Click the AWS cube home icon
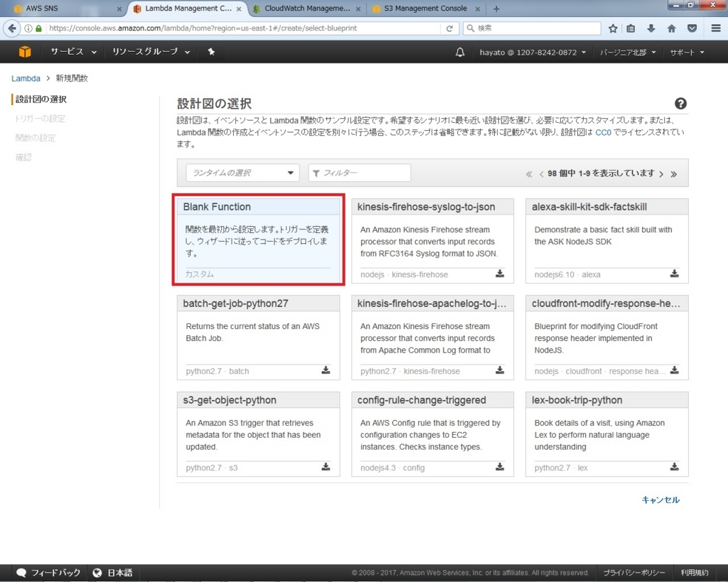Viewport: 728px width, 582px height. tap(25, 51)
